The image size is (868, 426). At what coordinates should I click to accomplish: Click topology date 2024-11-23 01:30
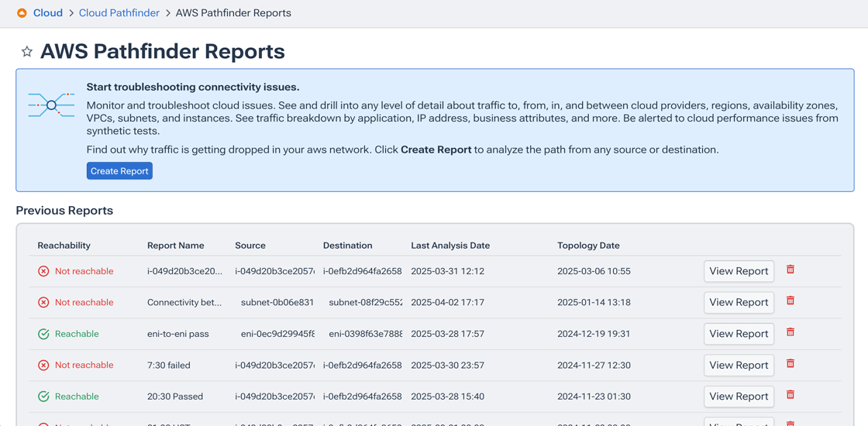(x=594, y=397)
